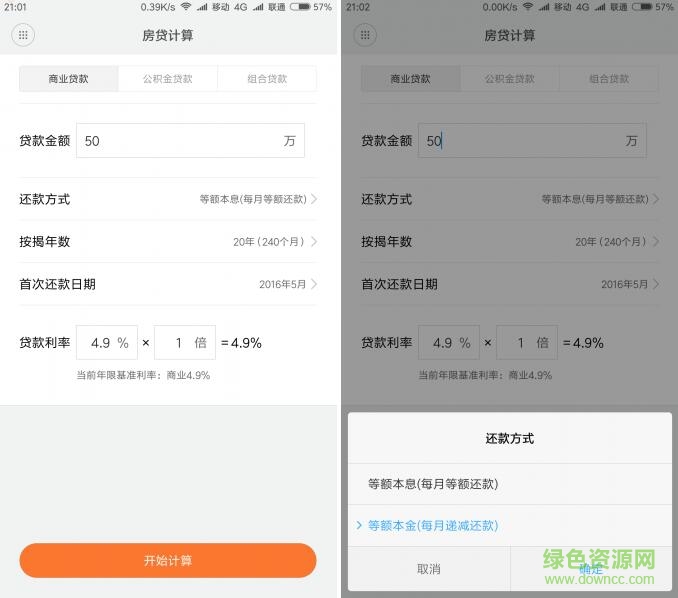Expand 还款方式 selector on the left screen

click(168, 199)
